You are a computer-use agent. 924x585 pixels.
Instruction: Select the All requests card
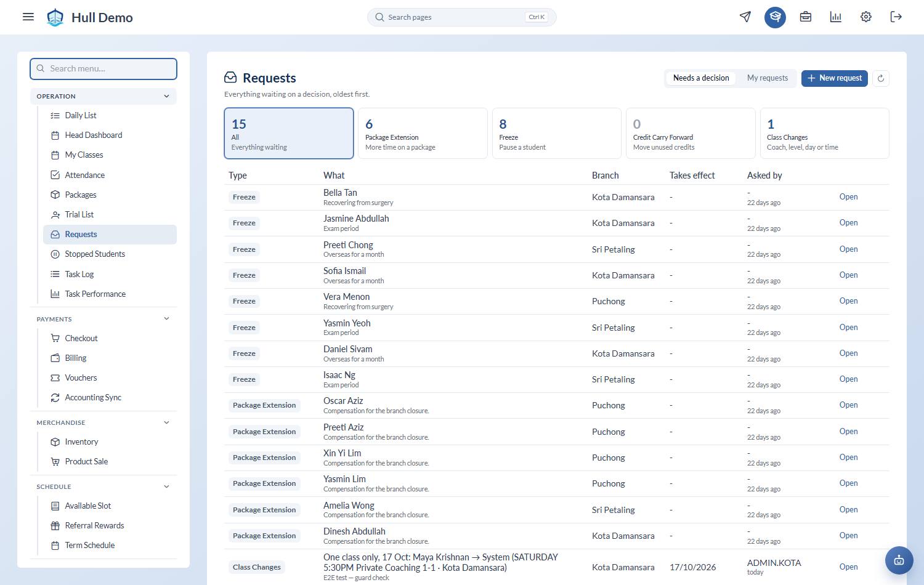tap(289, 133)
